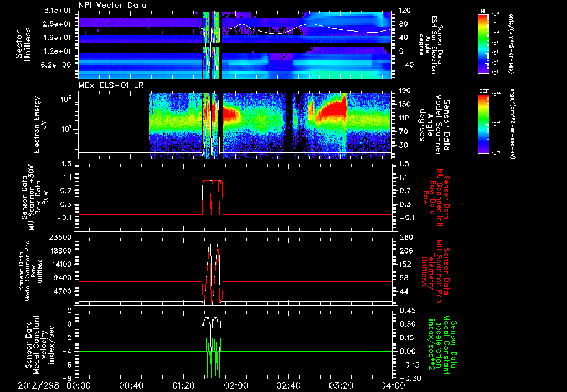Click the '206' telemetry axis value
Viewport: 567px width, 392px height.
(x=405, y=251)
